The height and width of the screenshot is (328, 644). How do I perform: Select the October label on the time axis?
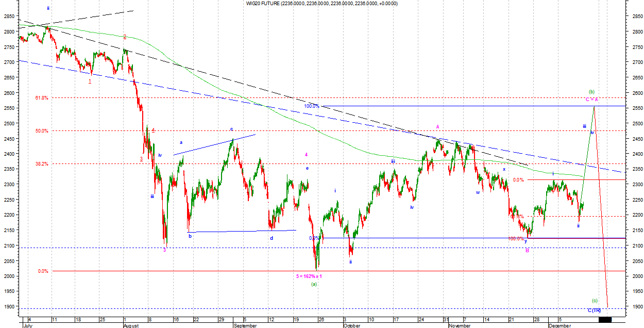tap(351, 325)
